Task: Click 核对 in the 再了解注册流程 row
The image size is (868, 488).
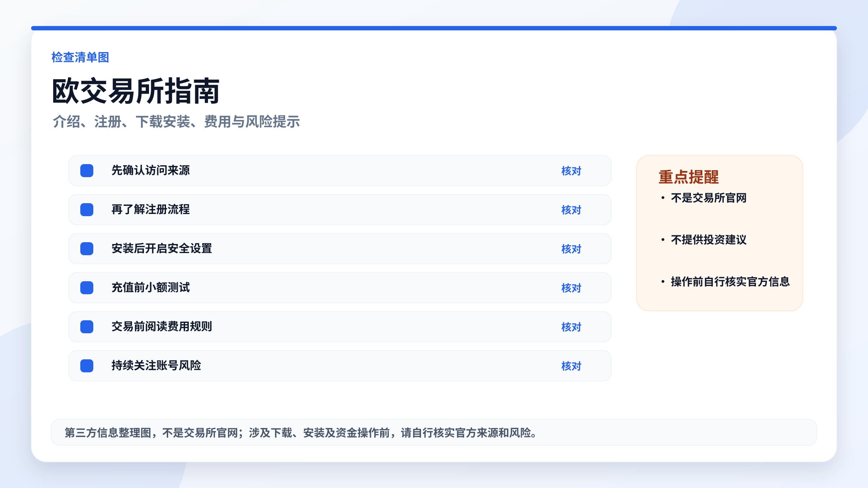Action: pyautogui.click(x=571, y=210)
